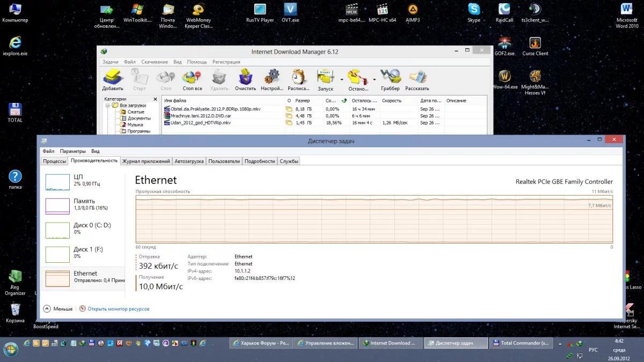Expand the Запуск queue dropdown arrow
This screenshot has width=644, height=362.
point(342,80)
